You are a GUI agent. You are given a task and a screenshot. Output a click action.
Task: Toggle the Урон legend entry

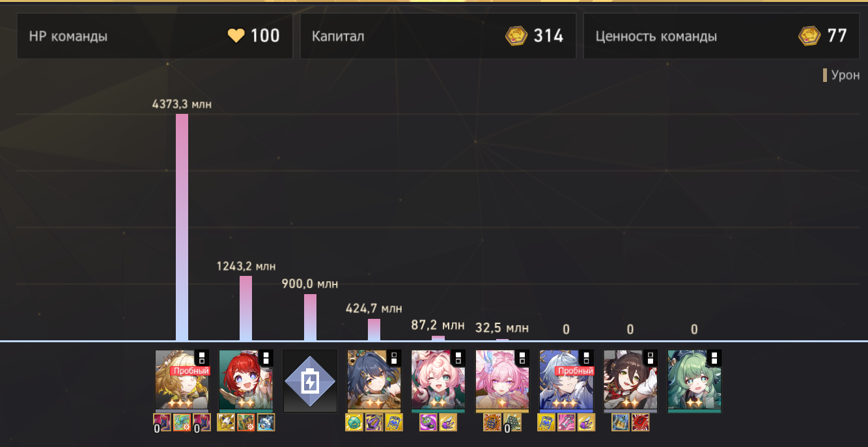click(x=842, y=75)
